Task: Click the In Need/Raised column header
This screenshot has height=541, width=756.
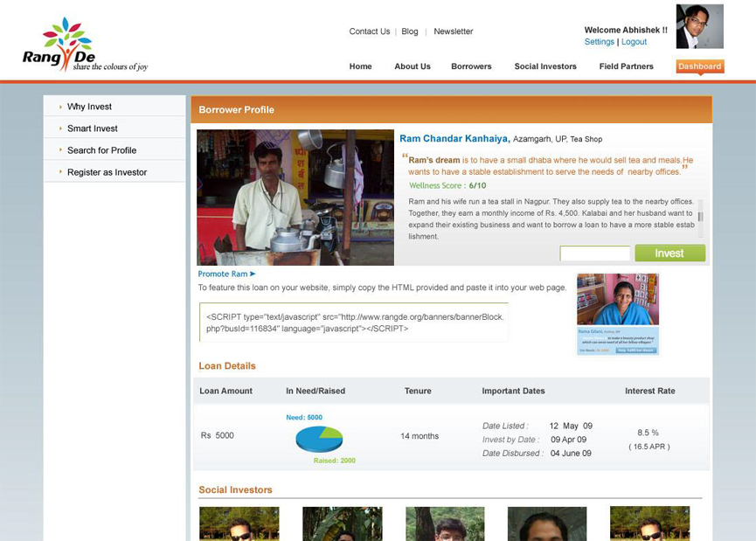Action: pos(316,391)
